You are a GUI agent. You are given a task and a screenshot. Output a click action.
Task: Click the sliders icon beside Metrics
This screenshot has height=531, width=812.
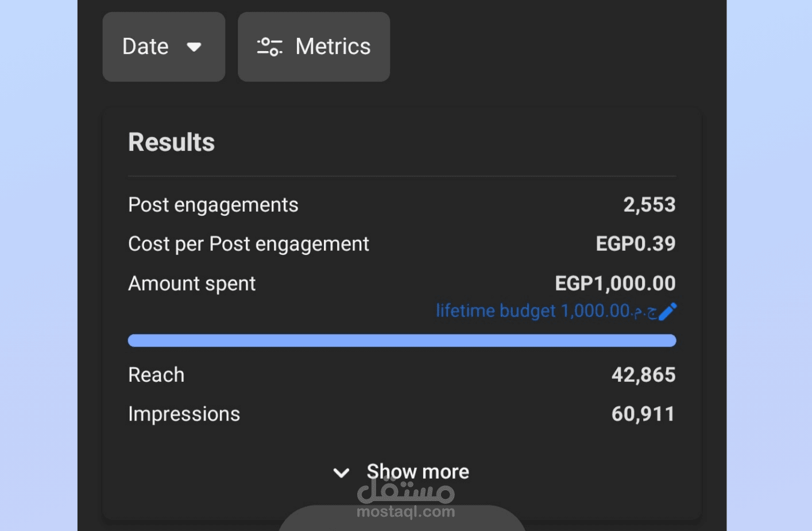coord(269,46)
